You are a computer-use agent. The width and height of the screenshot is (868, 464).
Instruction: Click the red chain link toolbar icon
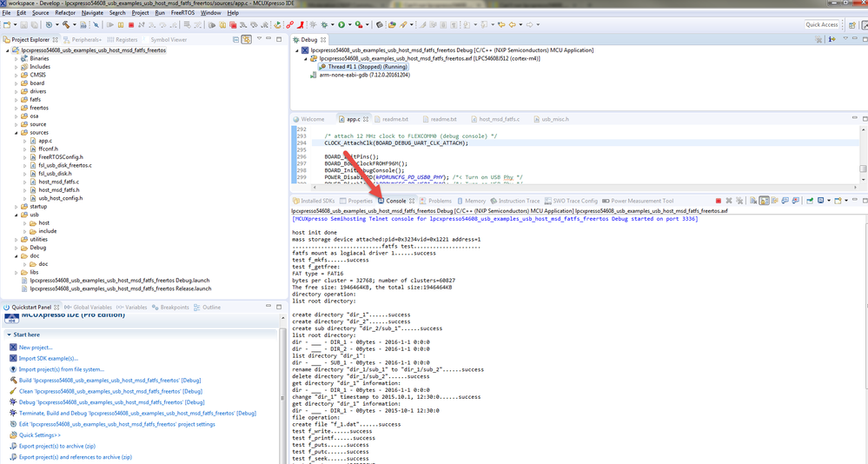pyautogui.click(x=289, y=24)
